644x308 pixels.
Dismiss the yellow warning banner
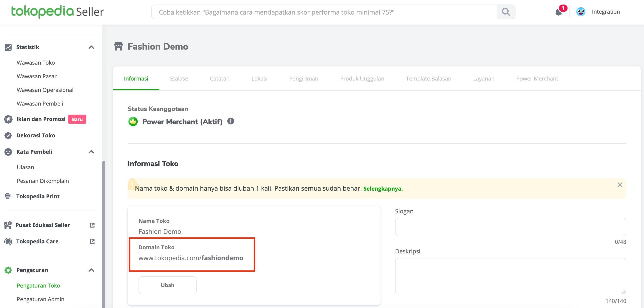[x=619, y=185]
